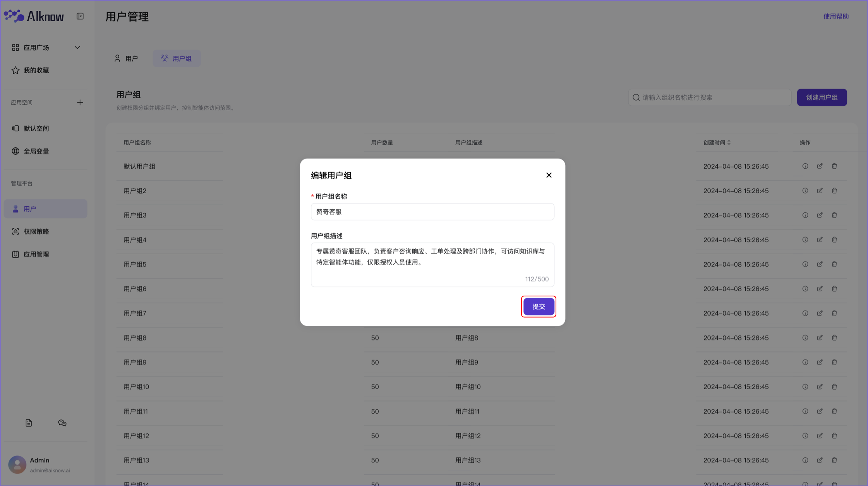
Task: Click the plus icon next to 应用空间
Action: pos(80,102)
